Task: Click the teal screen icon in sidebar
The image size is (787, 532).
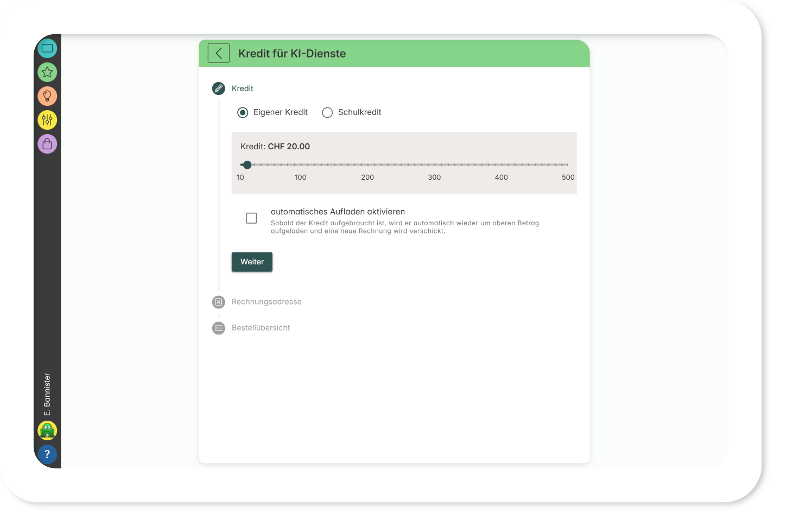Action: tap(47, 48)
